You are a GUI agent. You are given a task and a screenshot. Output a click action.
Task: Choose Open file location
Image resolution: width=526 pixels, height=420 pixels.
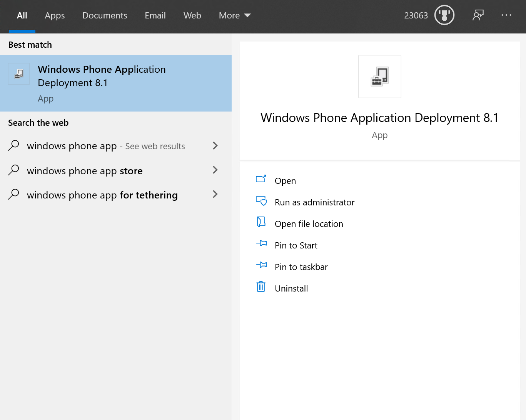pos(309,224)
